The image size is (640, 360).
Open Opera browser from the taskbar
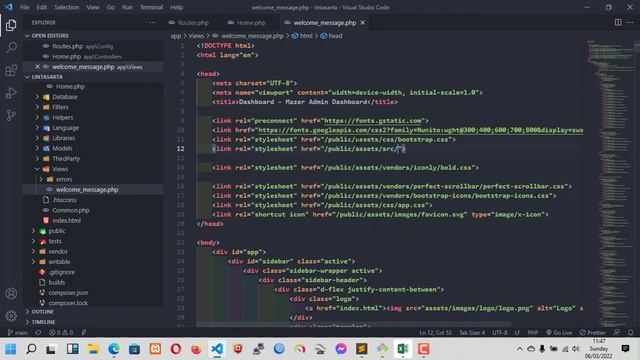coord(176,349)
